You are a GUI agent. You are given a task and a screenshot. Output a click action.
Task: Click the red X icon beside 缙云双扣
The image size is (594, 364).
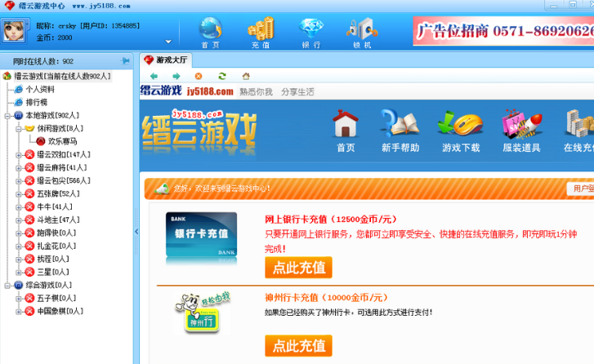point(29,154)
